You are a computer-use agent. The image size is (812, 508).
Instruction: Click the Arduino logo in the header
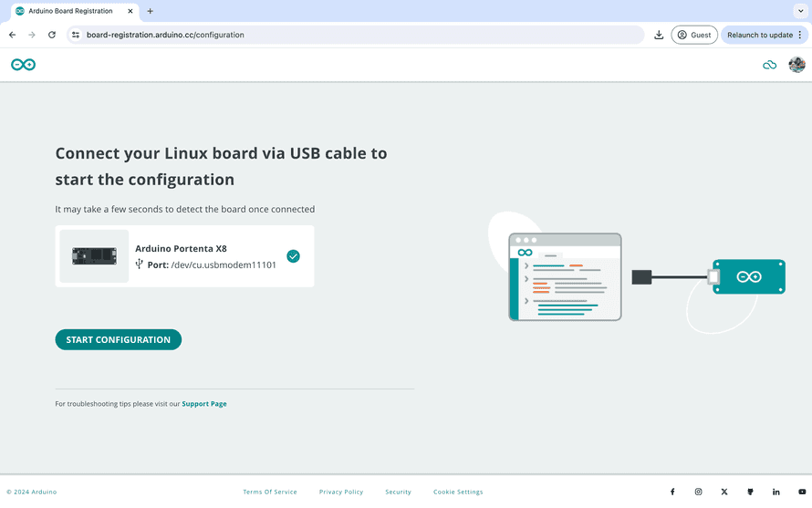23,65
